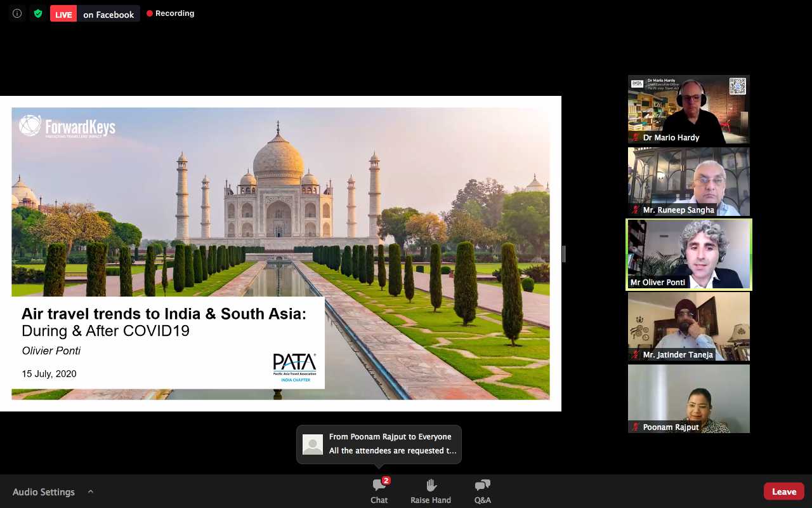Select Dr Mario Hardy video thumbnail
Viewport: 812px width, 508px height.
[688, 109]
